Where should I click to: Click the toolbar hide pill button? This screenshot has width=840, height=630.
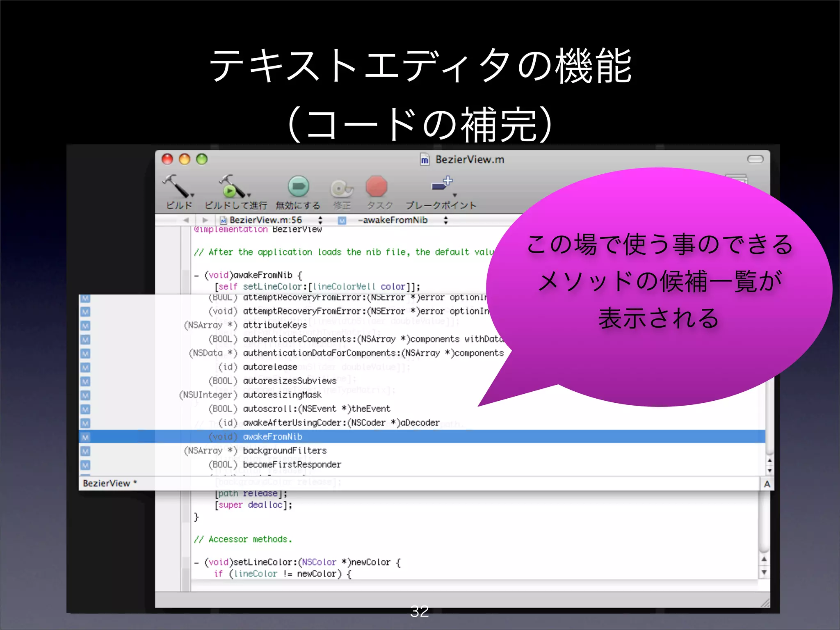755,159
